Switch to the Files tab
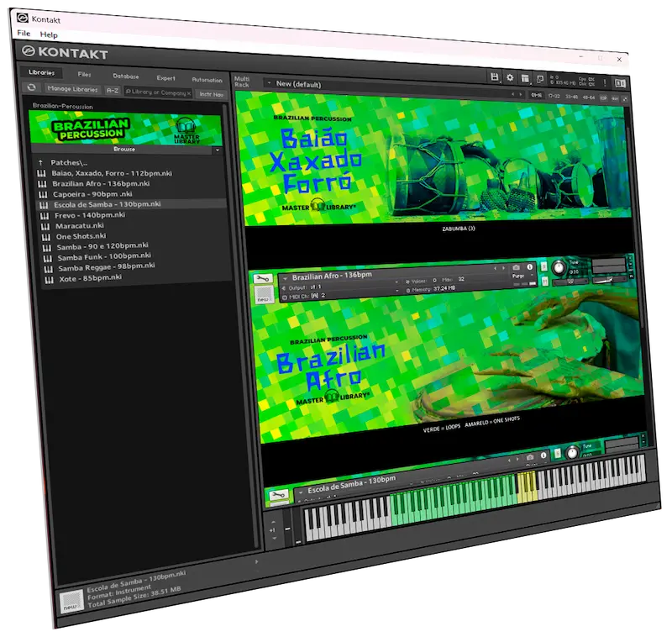The image size is (672, 637). tap(85, 74)
